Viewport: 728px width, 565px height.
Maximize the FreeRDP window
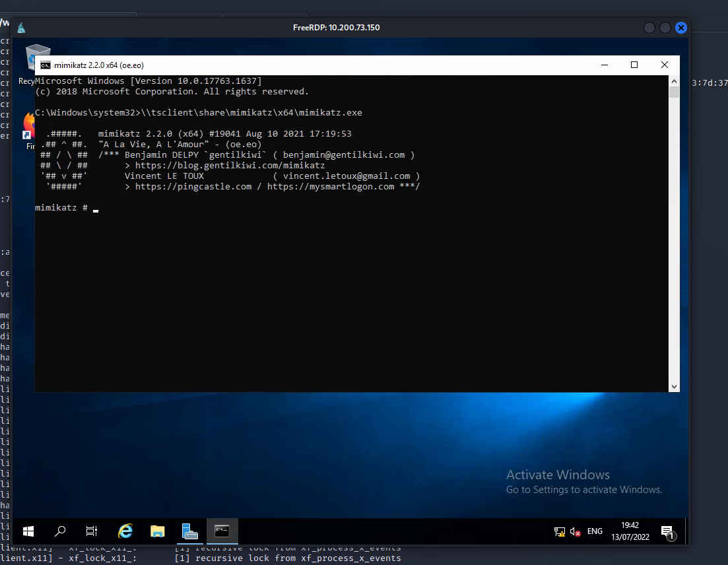tap(665, 28)
